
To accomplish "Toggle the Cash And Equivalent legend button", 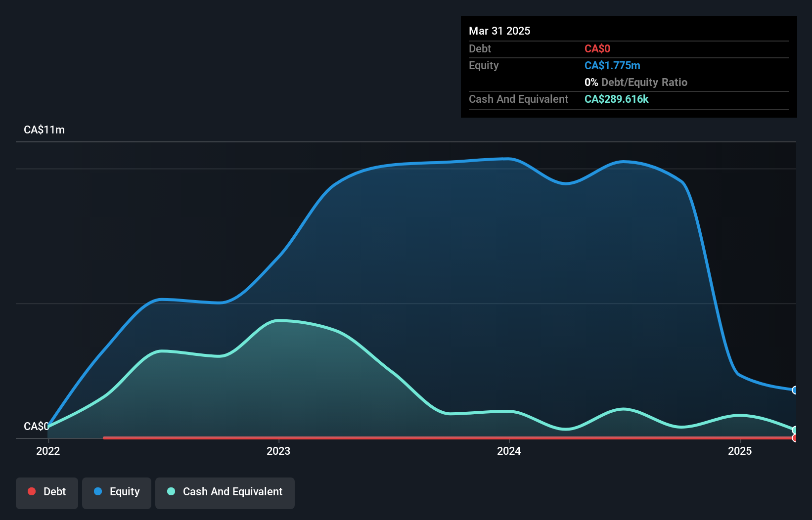I will coord(225,493).
